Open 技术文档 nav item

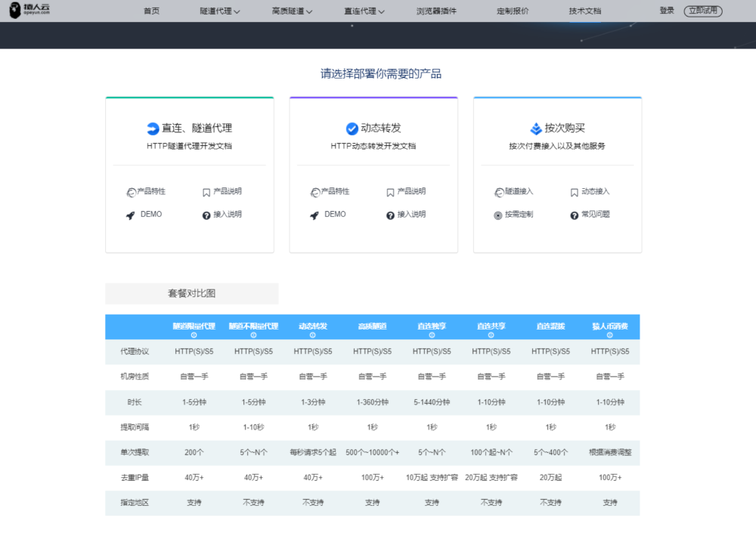click(x=585, y=11)
